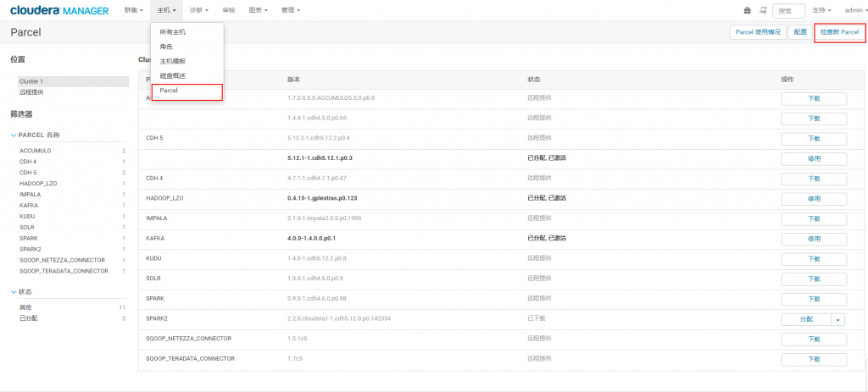Click version 0.4.15-1.gplextras.p0.123 cell
Screen dimensions: 868x392
tap(323, 198)
